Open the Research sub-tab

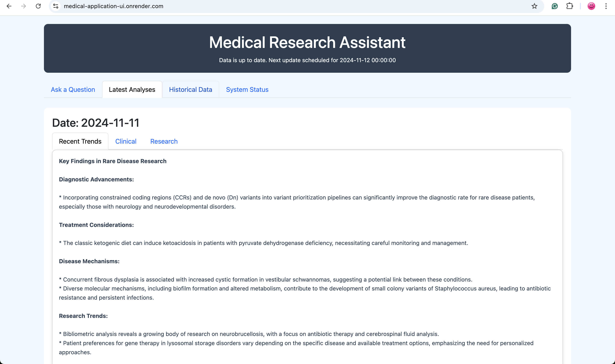(x=164, y=141)
